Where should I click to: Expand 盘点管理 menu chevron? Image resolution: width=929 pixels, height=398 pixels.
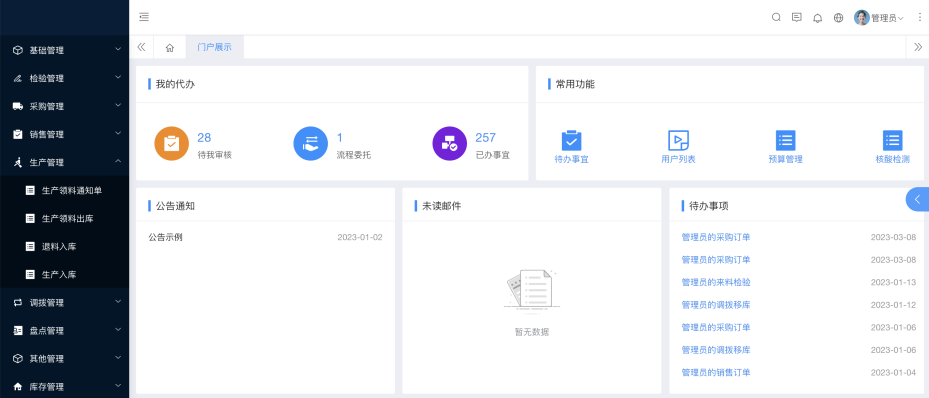[118, 329]
